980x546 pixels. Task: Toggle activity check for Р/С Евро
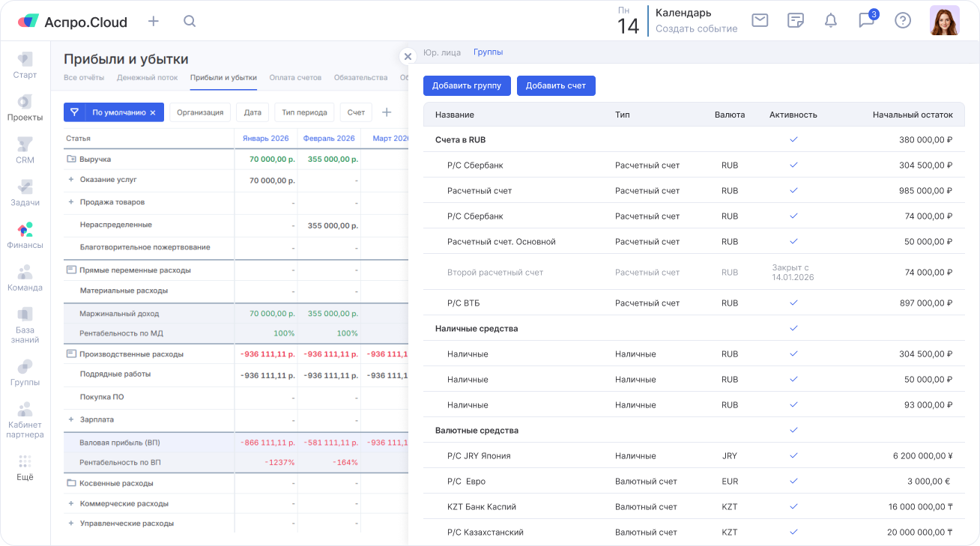coord(793,481)
